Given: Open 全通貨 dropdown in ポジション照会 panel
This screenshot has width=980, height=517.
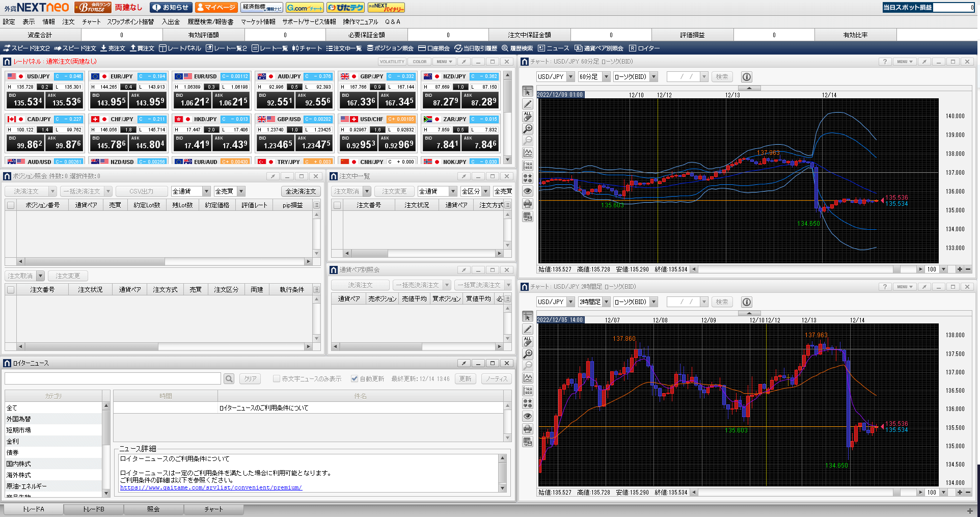Looking at the screenshot, I should click(x=206, y=192).
